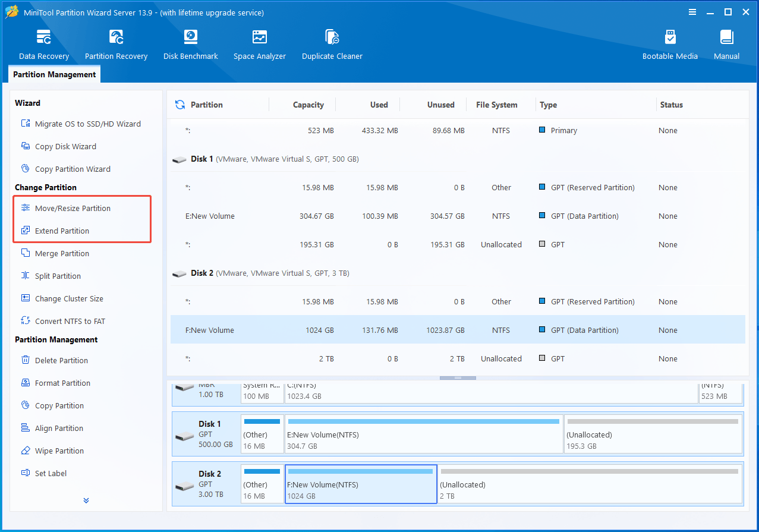
Task: Click the Copy Partition icon in sidebar
Action: (26, 405)
